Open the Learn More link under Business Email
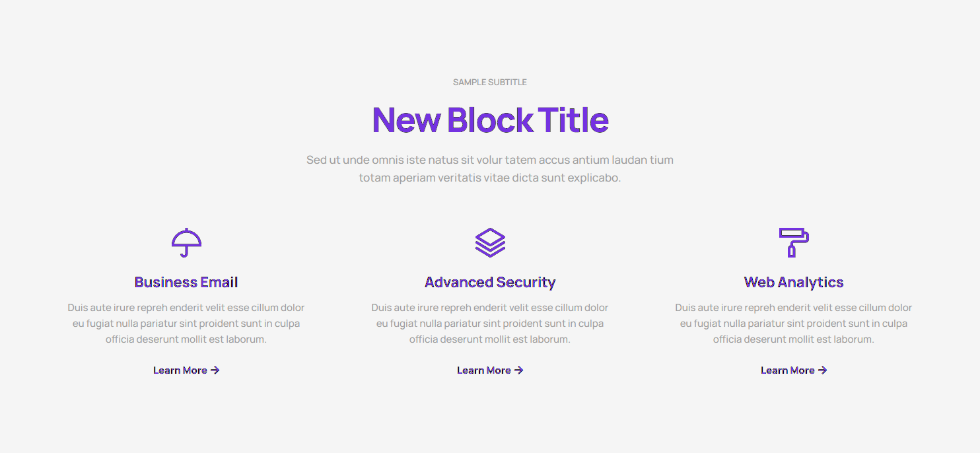980x453 pixels. pyautogui.click(x=180, y=370)
